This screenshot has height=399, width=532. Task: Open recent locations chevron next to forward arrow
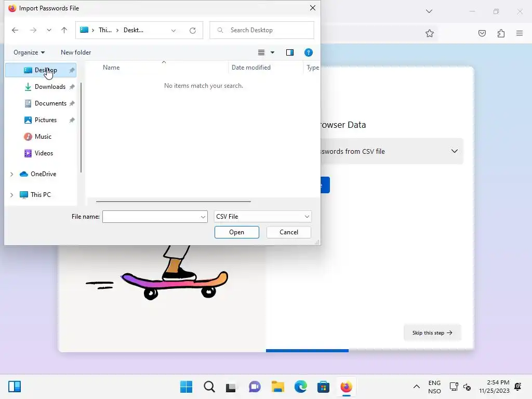click(49, 30)
